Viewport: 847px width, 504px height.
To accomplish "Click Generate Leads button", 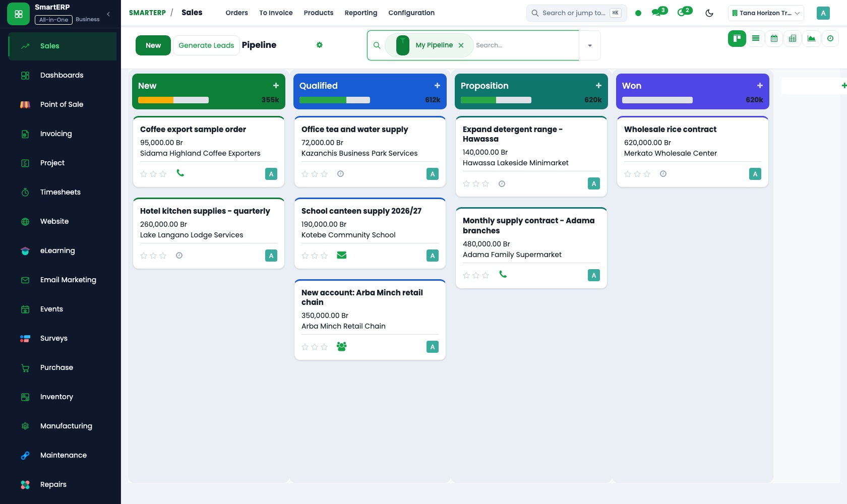I will click(x=206, y=45).
